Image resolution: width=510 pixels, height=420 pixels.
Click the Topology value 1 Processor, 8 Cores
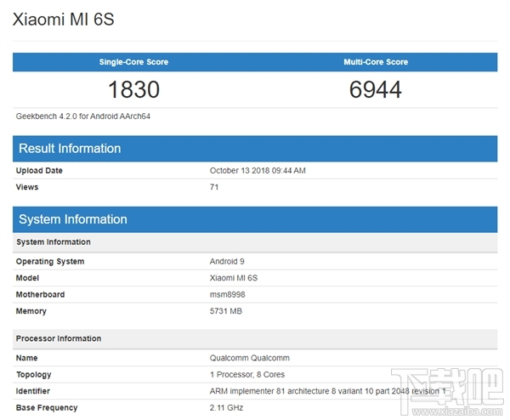click(x=249, y=375)
